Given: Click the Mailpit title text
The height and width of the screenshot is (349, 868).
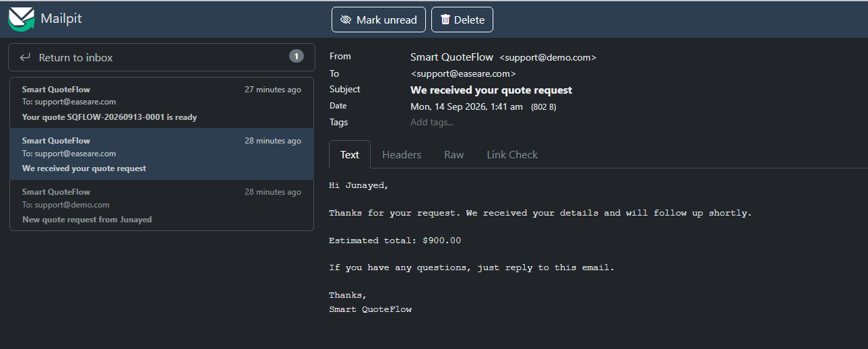Looking at the screenshot, I should tap(61, 18).
